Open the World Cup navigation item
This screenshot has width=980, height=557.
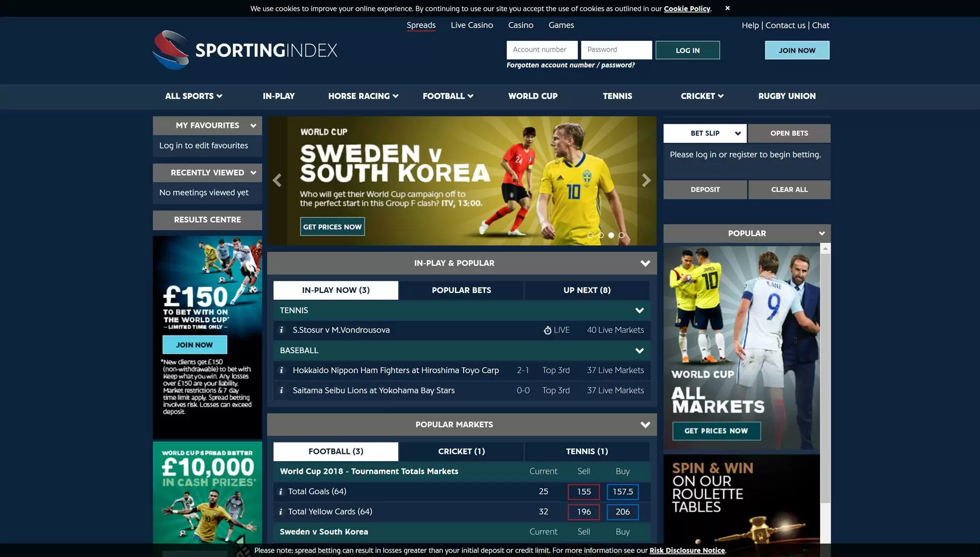pos(533,96)
